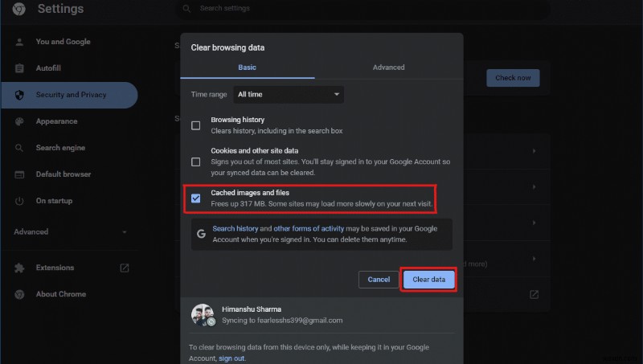Image resolution: width=643 pixels, height=364 pixels.
Task: Switch to the Basic tab
Action: [248, 67]
